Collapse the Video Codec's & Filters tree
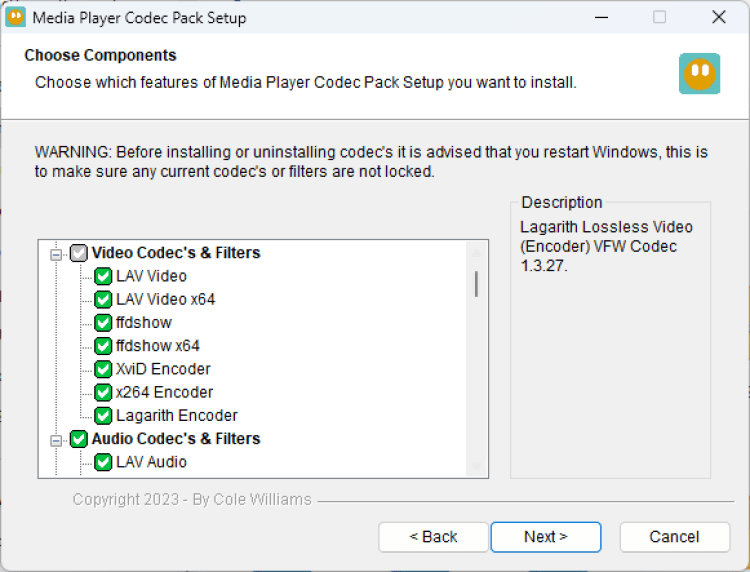 [56, 254]
